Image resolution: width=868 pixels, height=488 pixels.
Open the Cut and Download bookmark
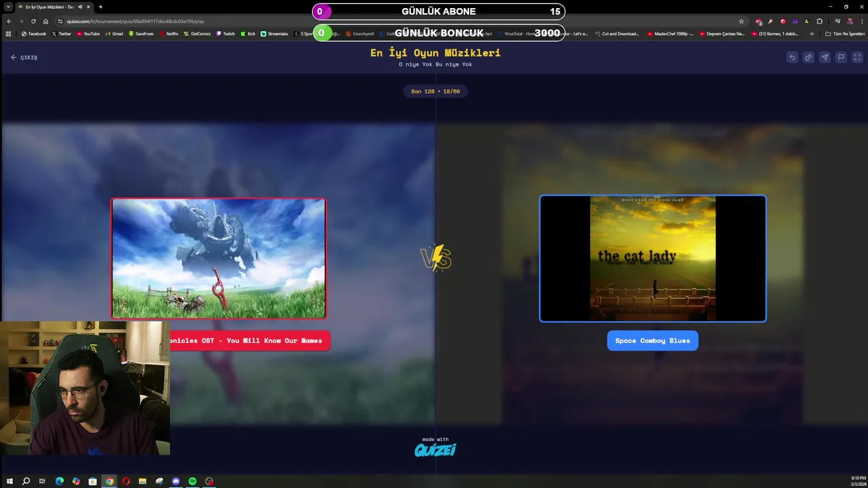617,33
